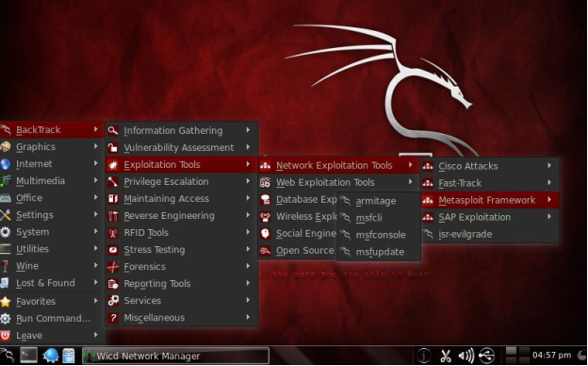
Task: Click the Privilege Escalation icon
Action: click(113, 182)
